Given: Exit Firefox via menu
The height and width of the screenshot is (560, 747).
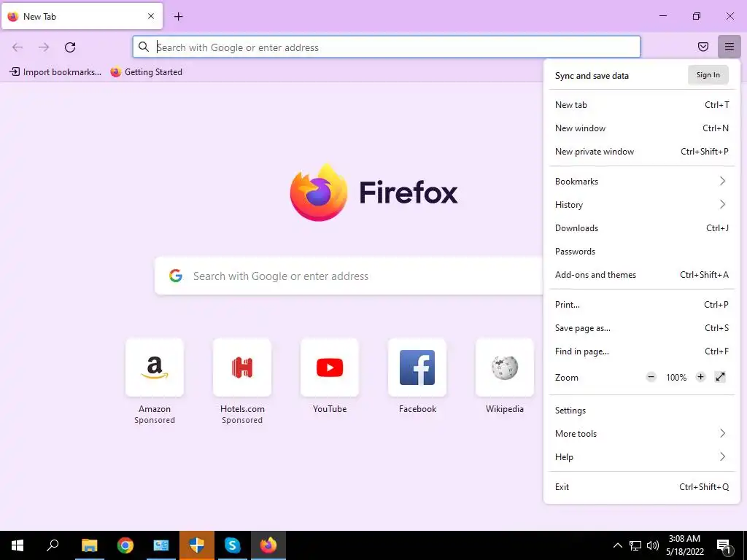Looking at the screenshot, I should pyautogui.click(x=642, y=487).
